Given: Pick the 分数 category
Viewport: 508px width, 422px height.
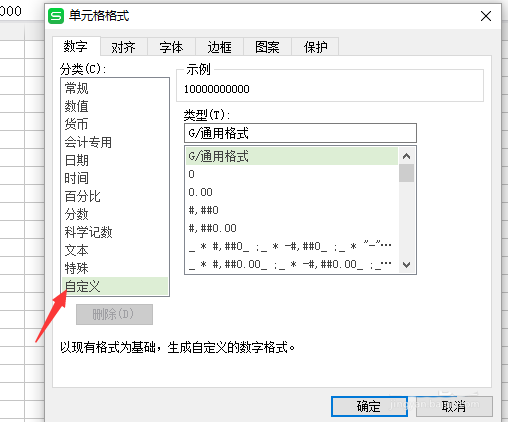Looking at the screenshot, I should 115,214.
